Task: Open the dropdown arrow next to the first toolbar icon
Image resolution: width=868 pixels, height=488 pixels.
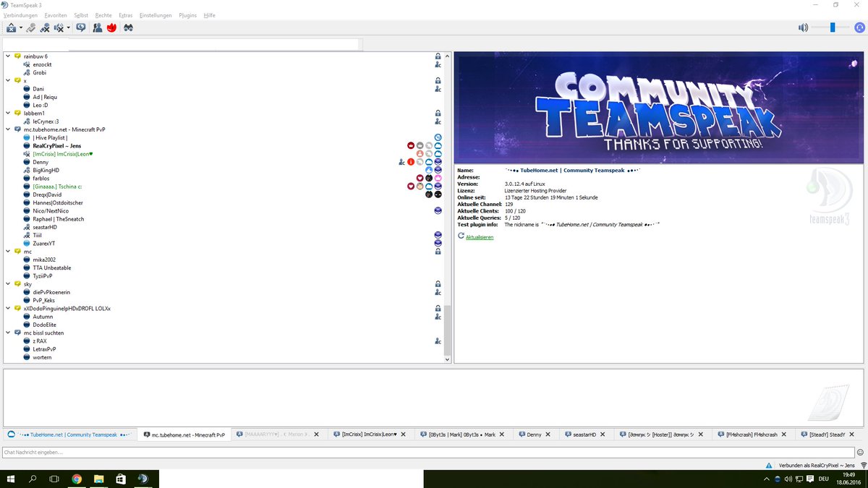Action: coord(20,27)
